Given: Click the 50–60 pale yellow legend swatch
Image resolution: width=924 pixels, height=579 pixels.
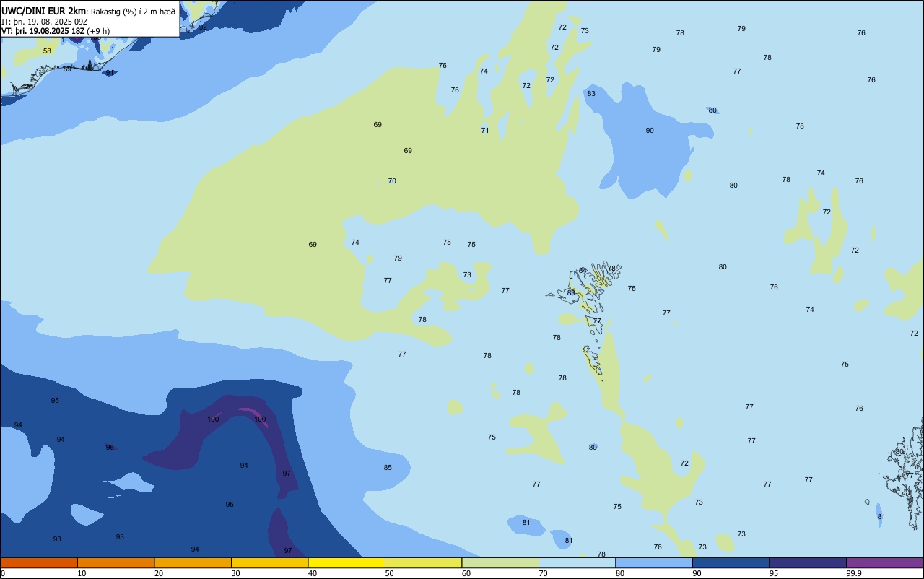Looking at the screenshot, I should pos(423,562).
